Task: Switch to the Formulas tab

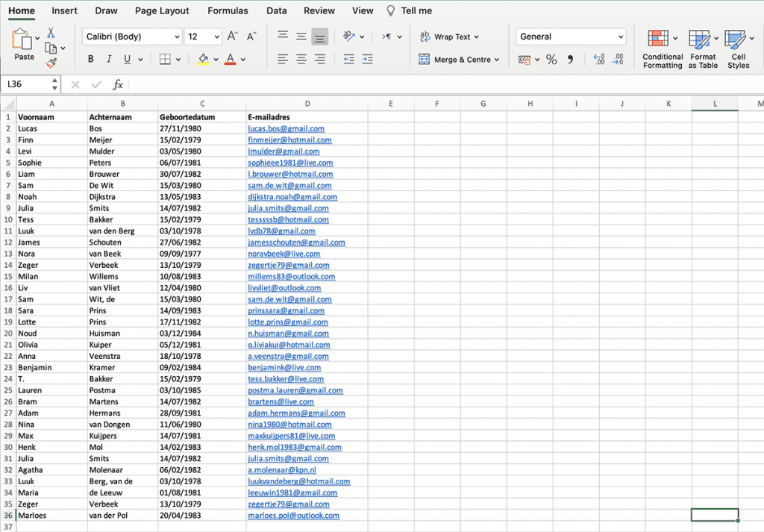Action: pyautogui.click(x=228, y=11)
